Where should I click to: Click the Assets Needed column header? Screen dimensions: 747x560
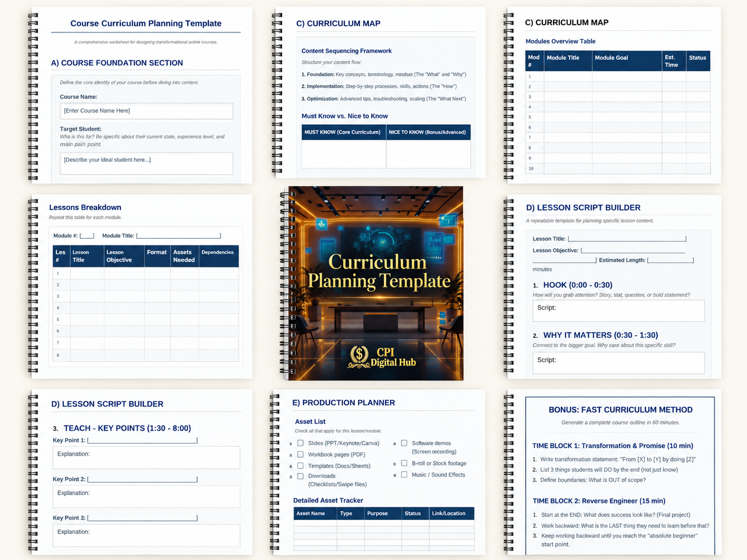(184, 256)
